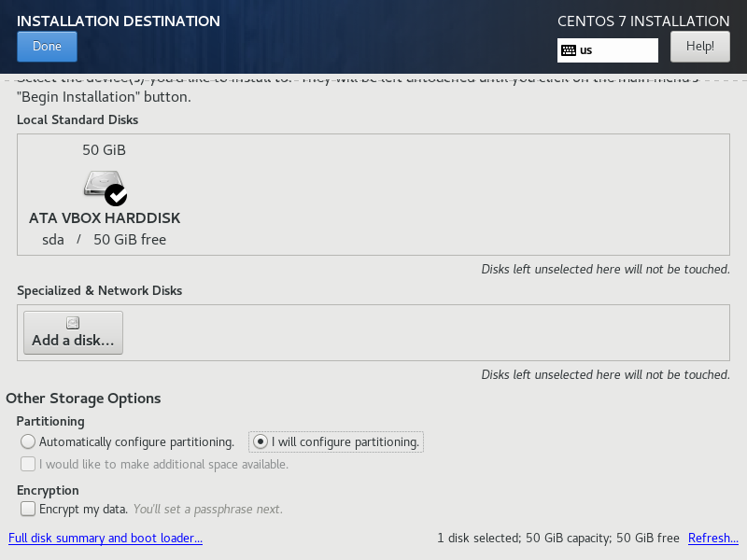Click the keyboard layout icon

click(568, 50)
